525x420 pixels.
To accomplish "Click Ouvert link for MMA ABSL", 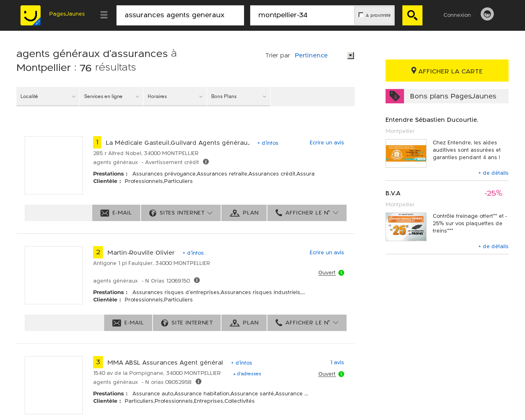I will coord(327,374).
